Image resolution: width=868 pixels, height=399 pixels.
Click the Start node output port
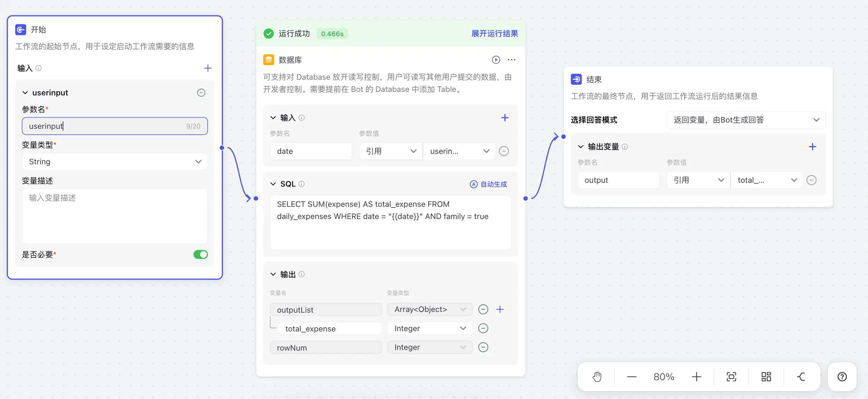click(222, 148)
